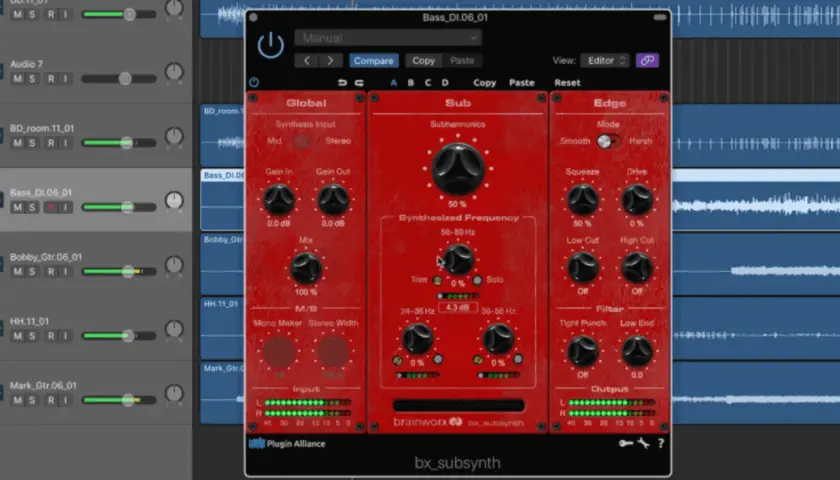Click Reset in bx_subsynth toolbar
This screenshot has width=840, height=480.
[567, 82]
